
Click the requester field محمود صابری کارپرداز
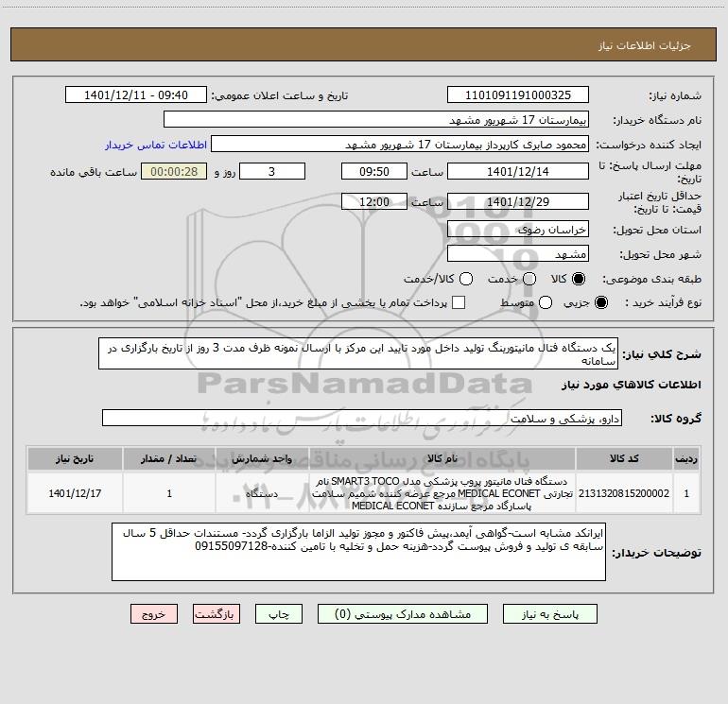point(400,145)
